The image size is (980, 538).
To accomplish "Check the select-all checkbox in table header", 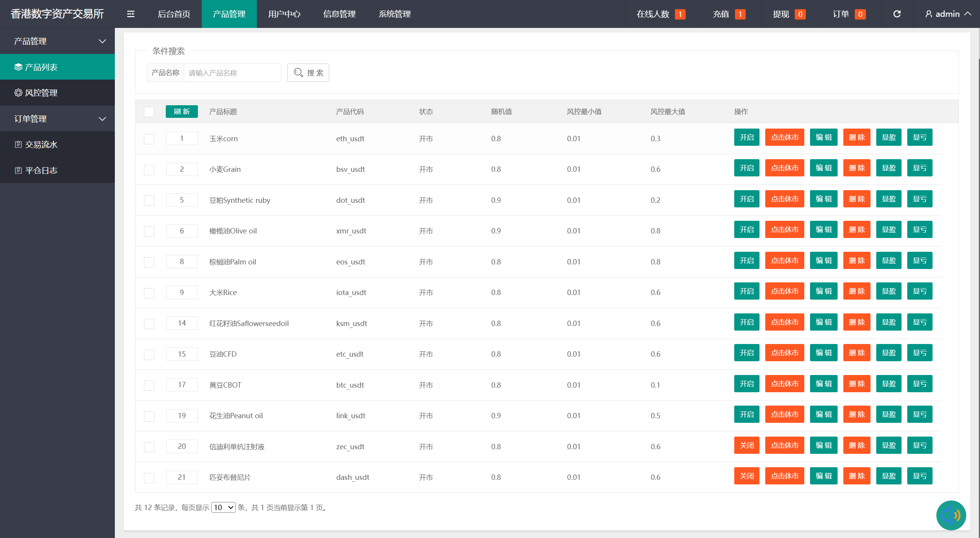I will click(149, 112).
